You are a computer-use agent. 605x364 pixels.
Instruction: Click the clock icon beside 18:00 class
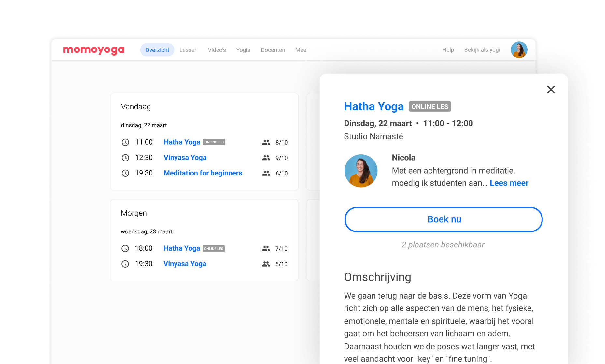(x=125, y=249)
